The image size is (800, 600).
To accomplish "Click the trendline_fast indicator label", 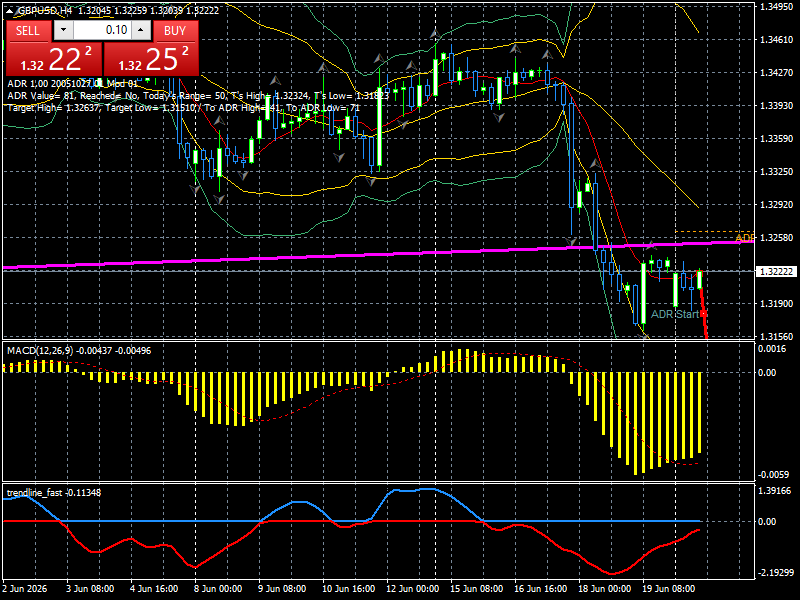I will click(35, 492).
